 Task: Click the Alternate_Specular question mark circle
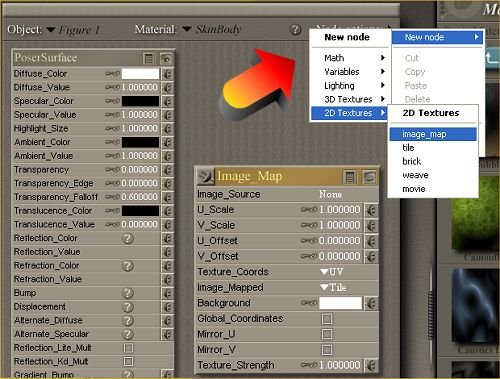tap(128, 334)
